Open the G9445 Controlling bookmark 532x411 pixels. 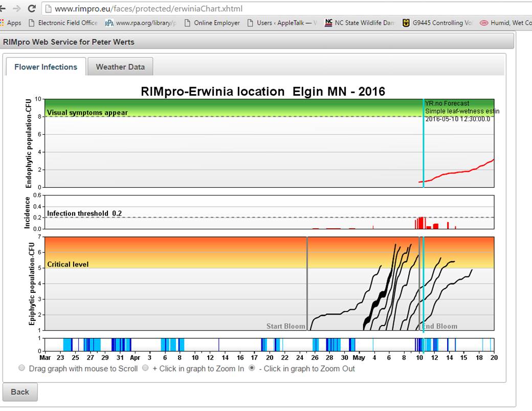(437, 23)
